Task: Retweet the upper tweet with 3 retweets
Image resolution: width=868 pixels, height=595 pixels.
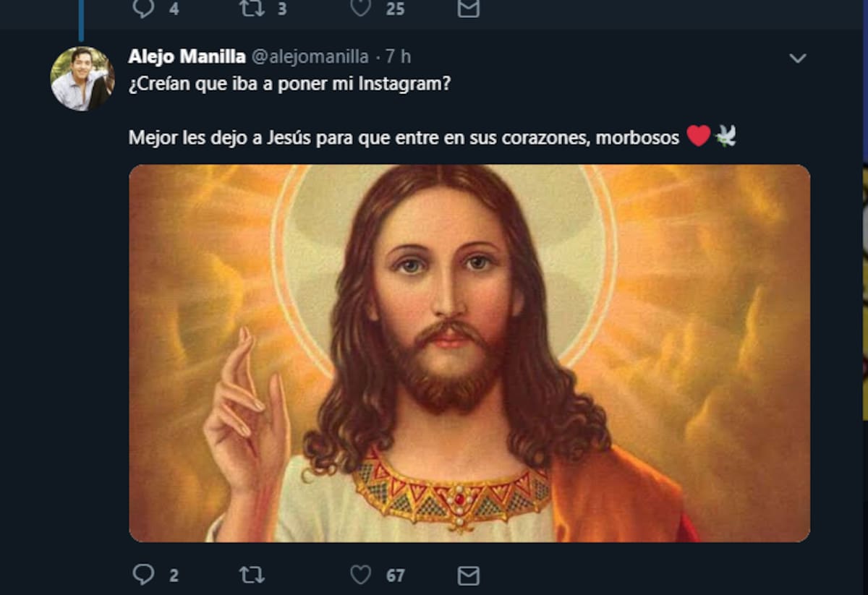Action: click(x=251, y=8)
